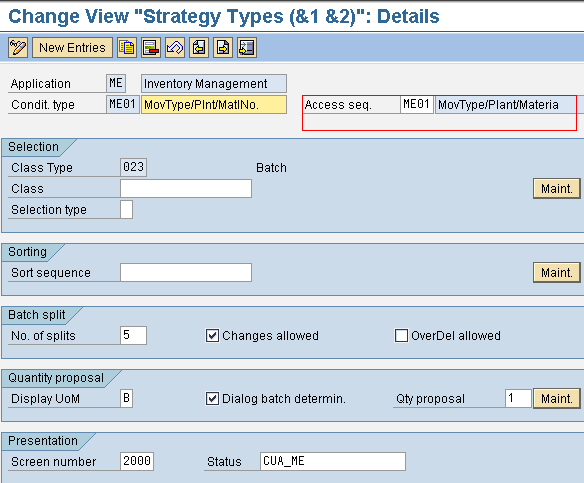
Task: Click into the Class input field
Action: [186, 188]
